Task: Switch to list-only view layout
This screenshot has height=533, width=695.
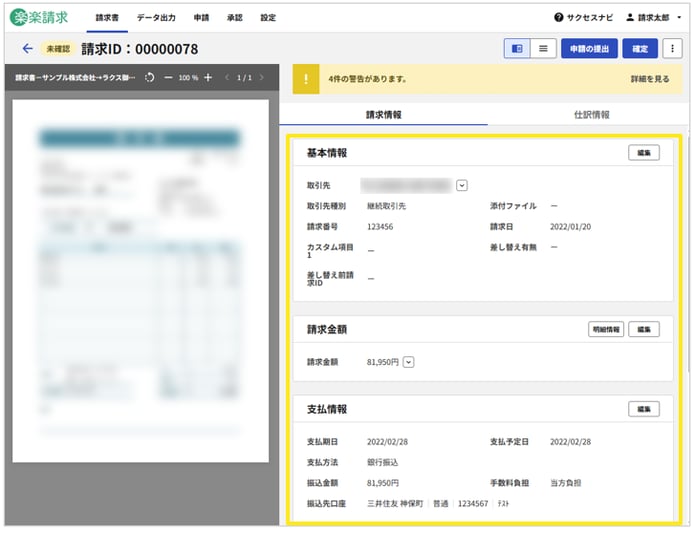Action: [543, 48]
